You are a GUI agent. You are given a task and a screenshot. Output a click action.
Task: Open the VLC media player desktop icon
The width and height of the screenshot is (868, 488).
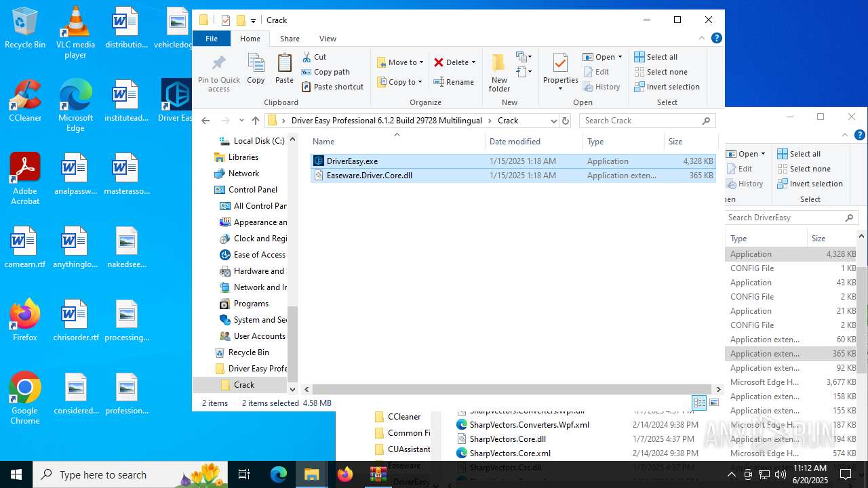click(x=75, y=33)
